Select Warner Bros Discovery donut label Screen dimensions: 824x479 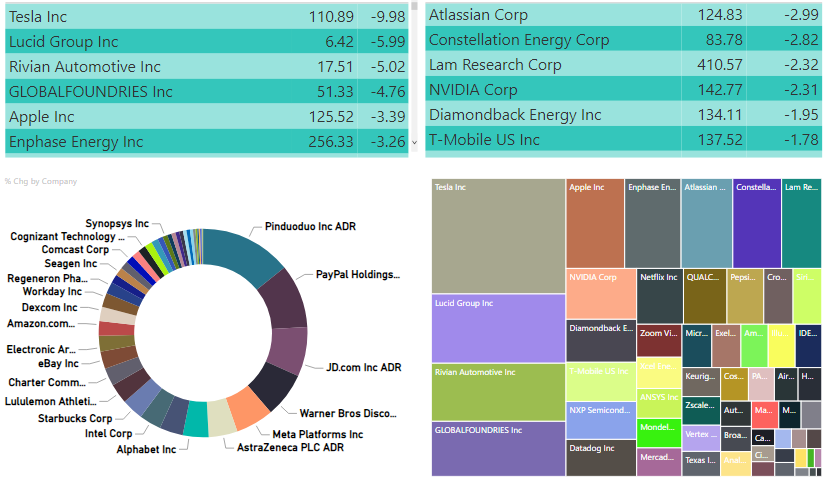tap(348, 413)
